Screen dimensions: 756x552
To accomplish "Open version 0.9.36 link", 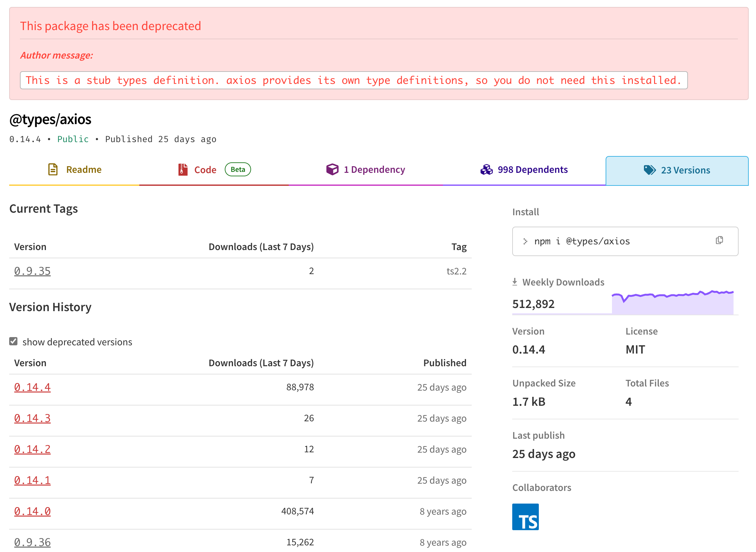I will 32,542.
